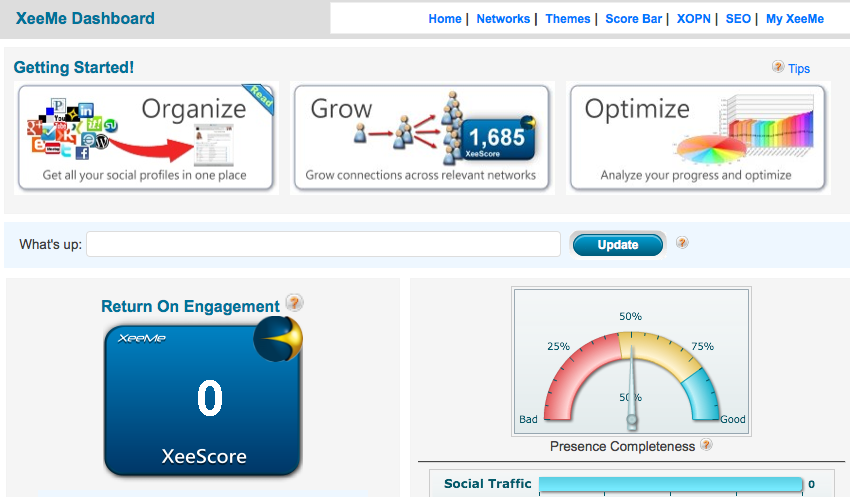Screen dimensions: 850x497
Task: Click the red arrow in Organize card
Action: 152,149
